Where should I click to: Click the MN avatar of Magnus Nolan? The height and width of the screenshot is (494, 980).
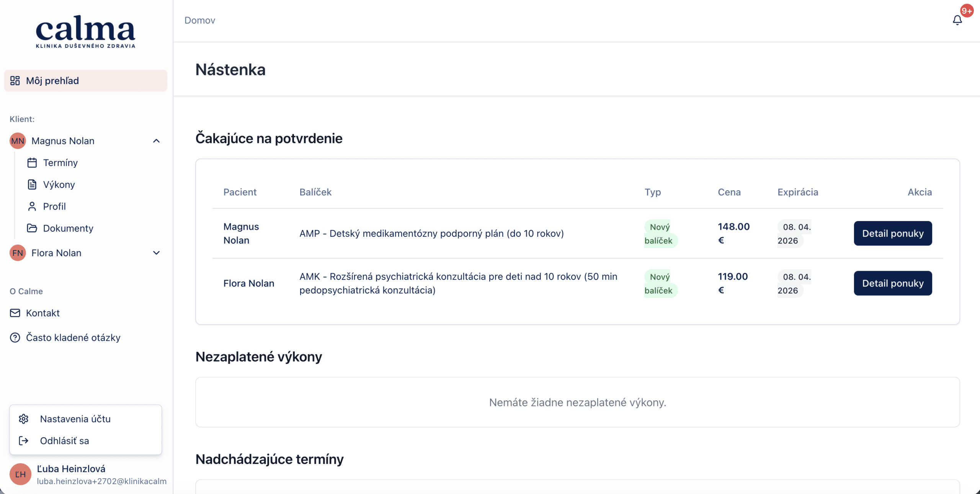[18, 141]
